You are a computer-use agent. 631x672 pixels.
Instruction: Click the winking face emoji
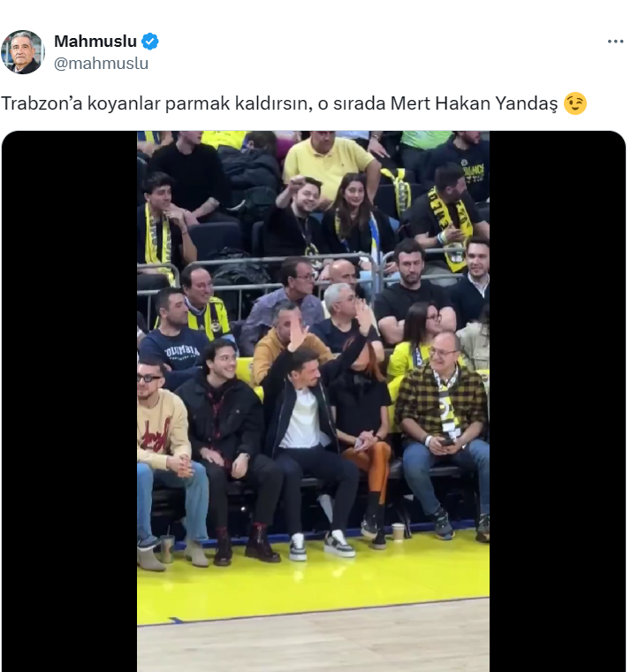(574, 103)
